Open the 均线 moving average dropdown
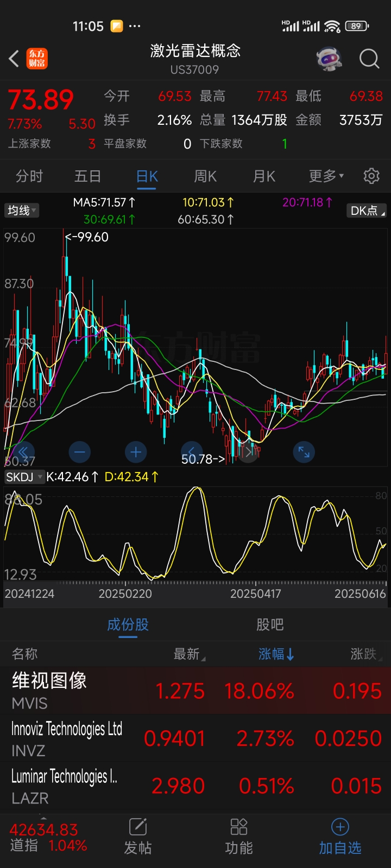The image size is (391, 868). pyautogui.click(x=21, y=210)
